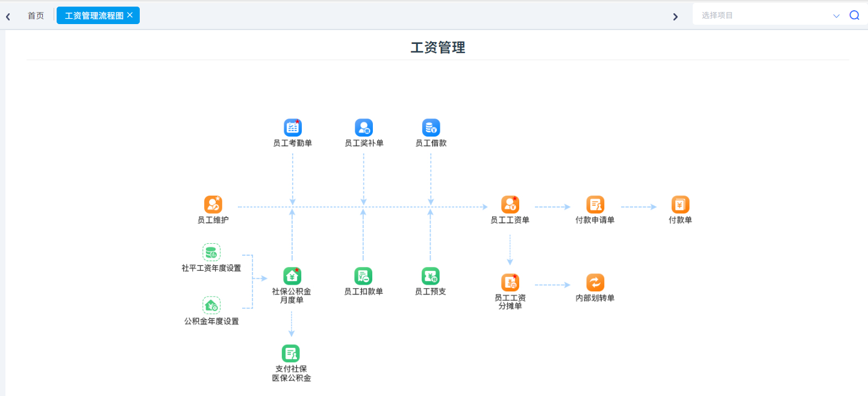868x396 pixels.
Task: Click the 工资管理 page title
Action: pos(438,48)
